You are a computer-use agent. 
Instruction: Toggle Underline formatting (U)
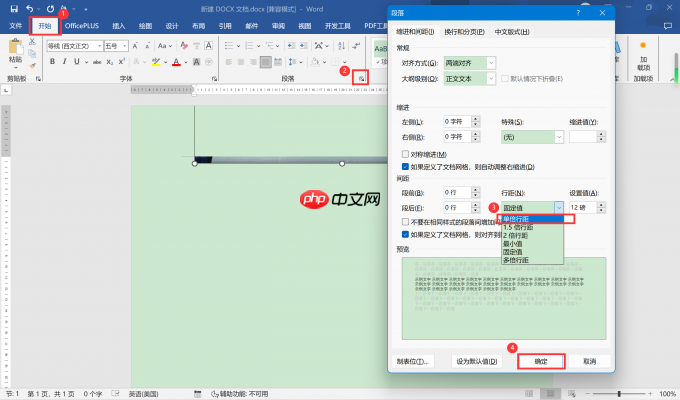pyautogui.click(x=77, y=62)
